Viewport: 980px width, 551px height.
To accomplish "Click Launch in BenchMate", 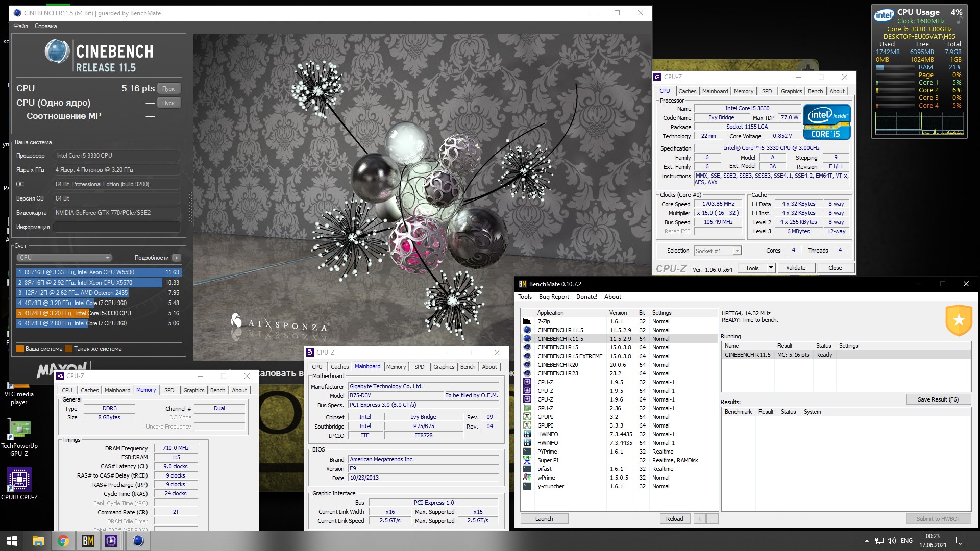I will click(544, 519).
